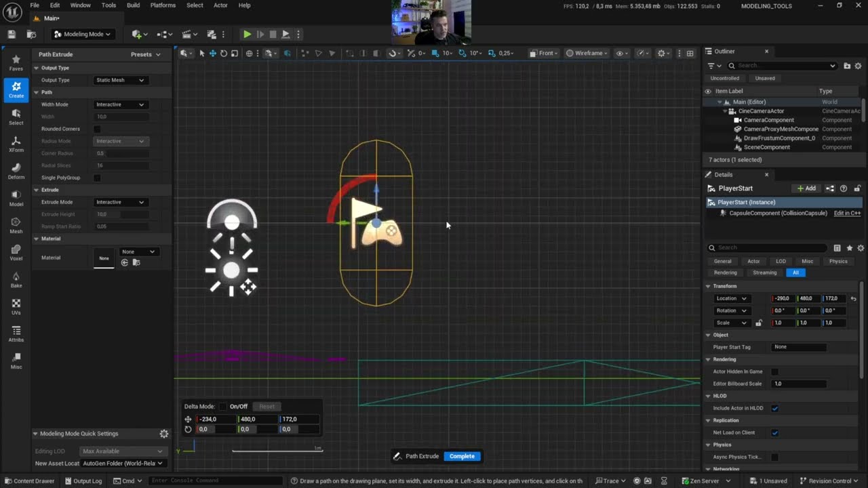Open the Modeling Mode dropdown
Image resolution: width=868 pixels, height=488 pixels.
click(83, 34)
